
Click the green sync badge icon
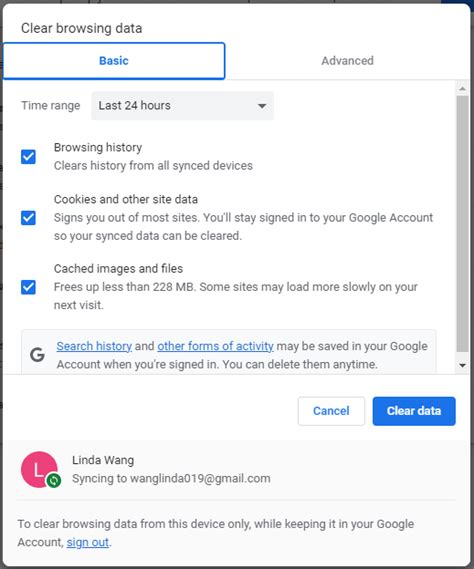coord(54,480)
